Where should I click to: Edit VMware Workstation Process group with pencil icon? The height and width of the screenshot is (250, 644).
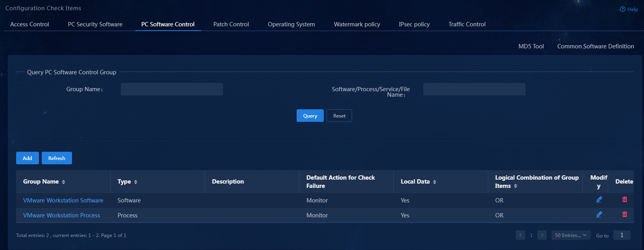599,215
